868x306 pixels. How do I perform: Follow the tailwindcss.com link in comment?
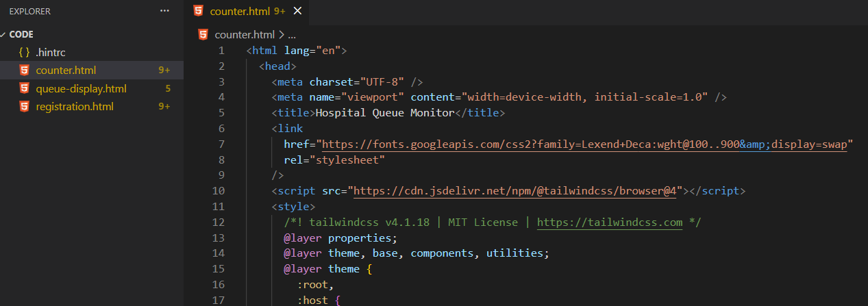click(x=610, y=222)
